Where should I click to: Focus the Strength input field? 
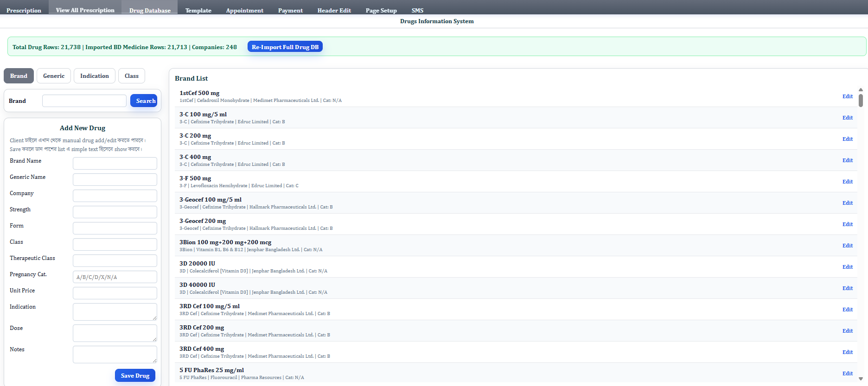click(x=115, y=212)
